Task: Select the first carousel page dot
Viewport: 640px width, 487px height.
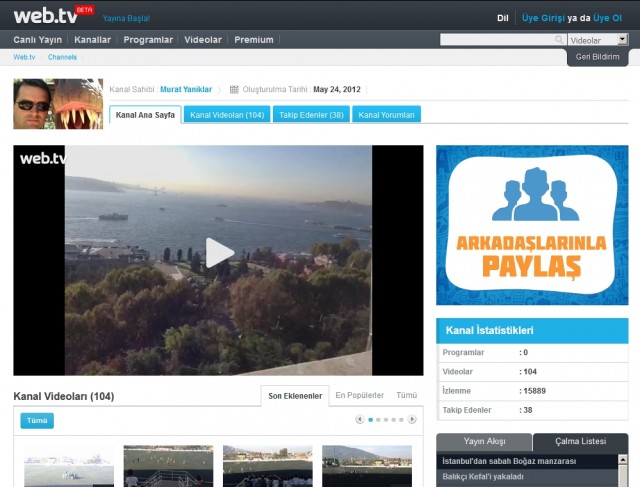Action: (371, 420)
